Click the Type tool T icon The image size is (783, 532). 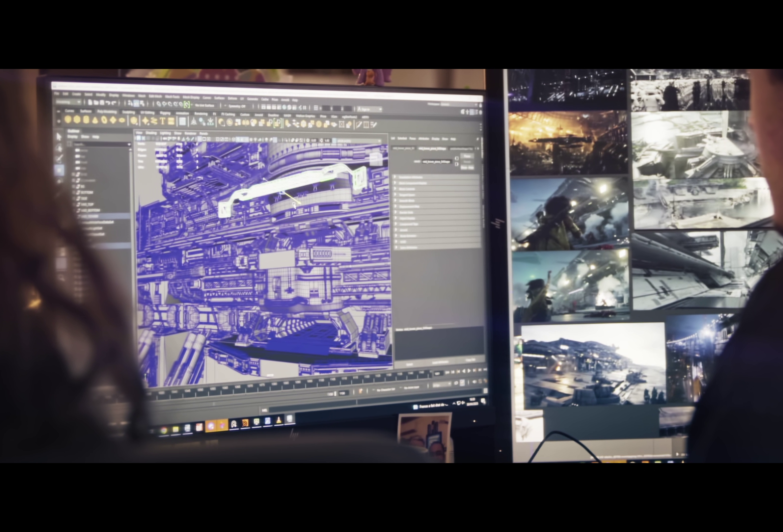[x=163, y=121]
